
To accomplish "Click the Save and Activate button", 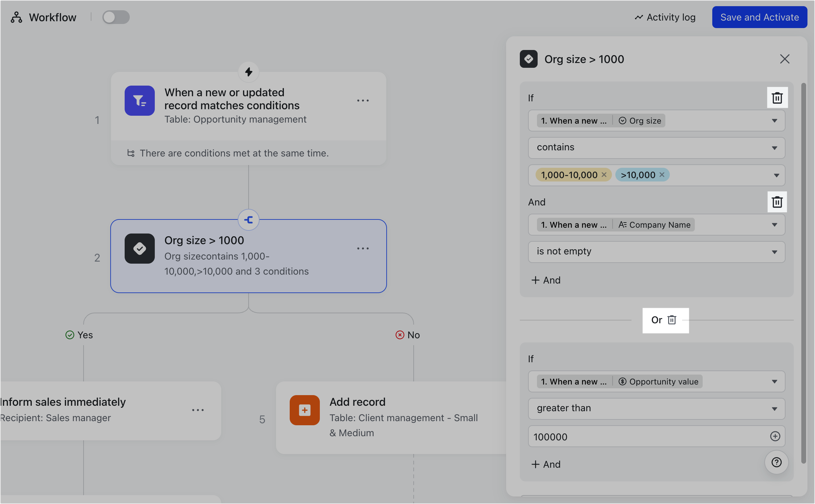I will (x=760, y=17).
